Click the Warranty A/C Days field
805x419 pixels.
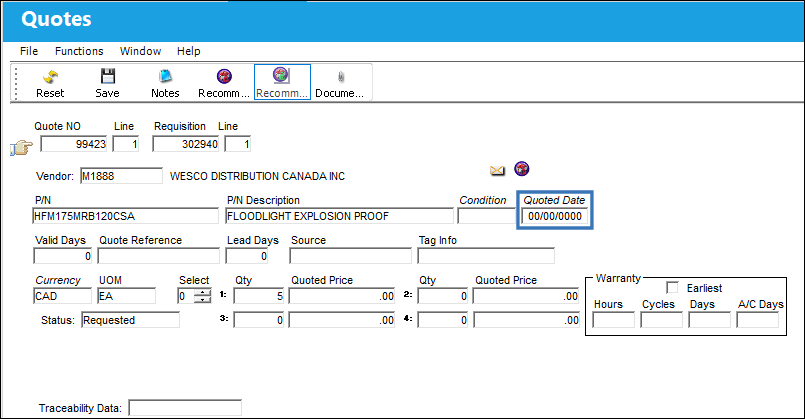pos(758,320)
